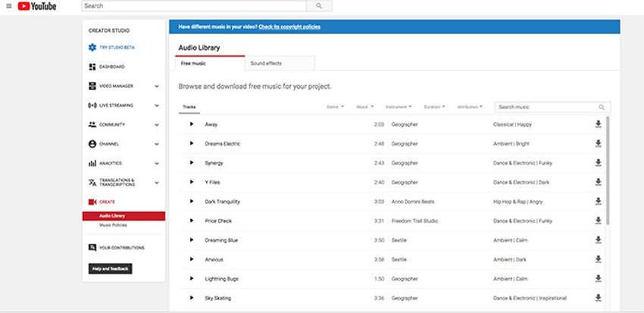Click the Creator Studio heading
644x313 pixels.
pyautogui.click(x=109, y=31)
